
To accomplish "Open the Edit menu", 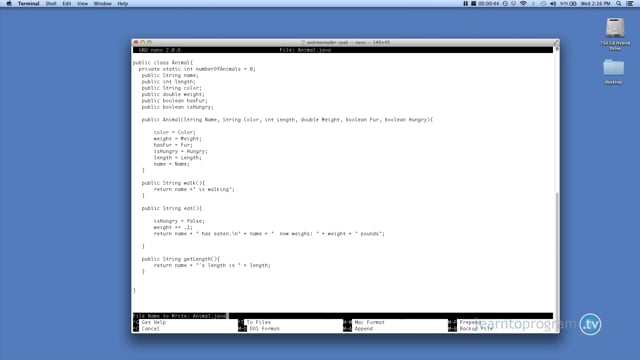I will (67, 4).
